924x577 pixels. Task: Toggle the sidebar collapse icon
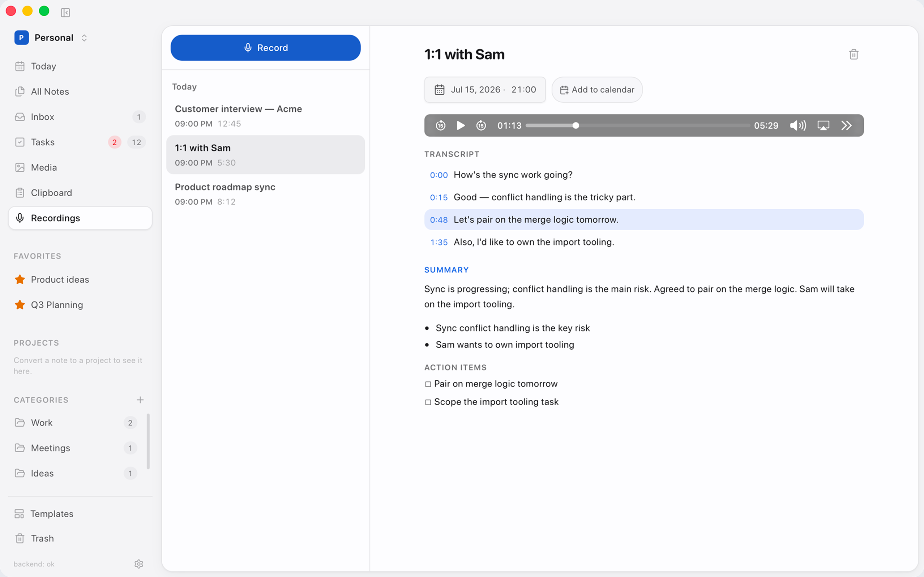click(x=65, y=13)
